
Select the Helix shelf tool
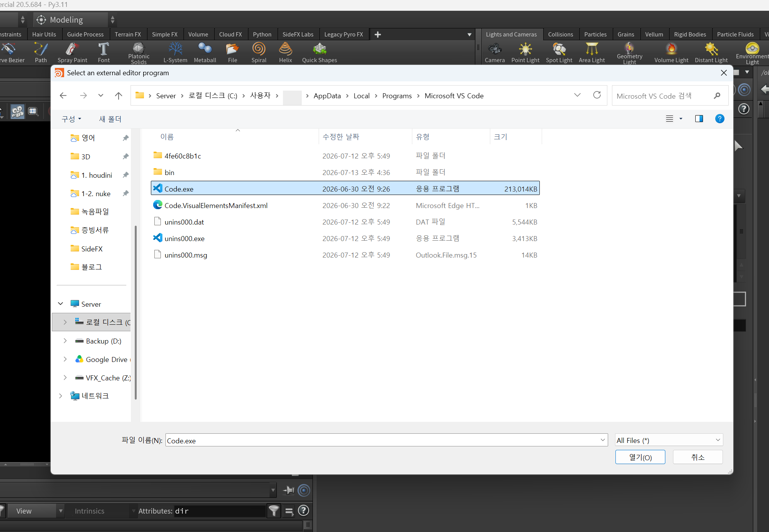285,53
